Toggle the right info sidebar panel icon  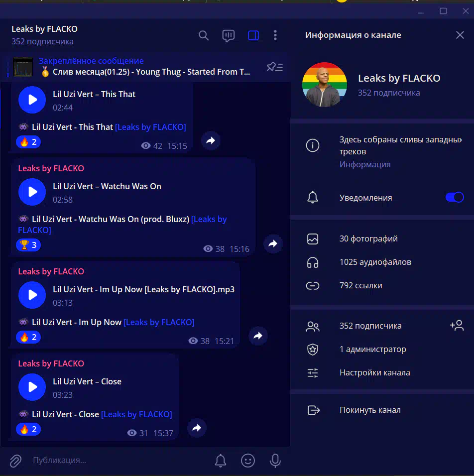point(253,35)
